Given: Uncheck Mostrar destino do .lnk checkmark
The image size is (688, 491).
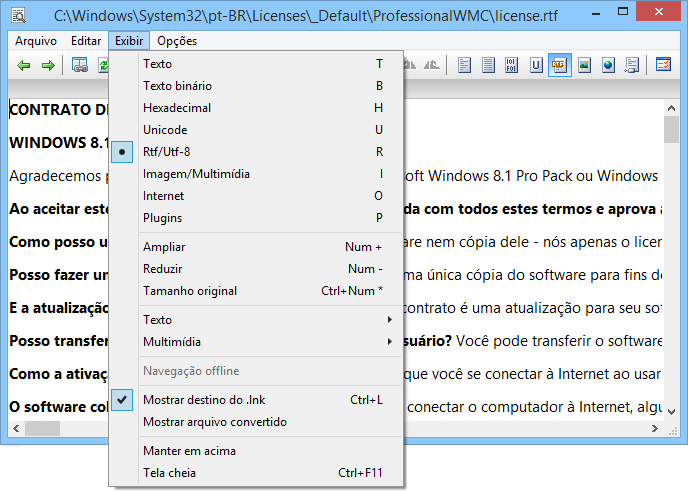Looking at the screenshot, I should (122, 400).
